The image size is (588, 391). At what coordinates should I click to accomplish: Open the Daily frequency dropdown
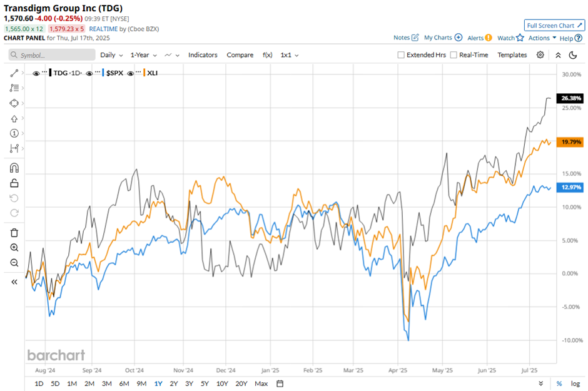coord(111,55)
